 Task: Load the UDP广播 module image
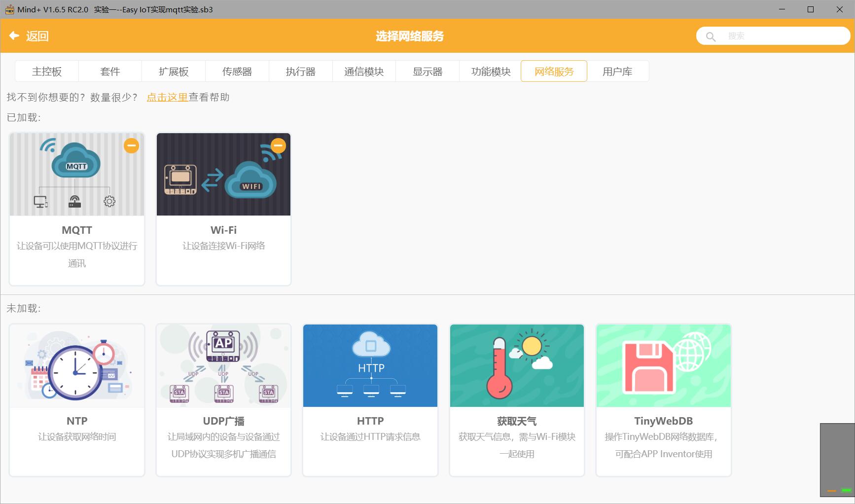(x=223, y=365)
